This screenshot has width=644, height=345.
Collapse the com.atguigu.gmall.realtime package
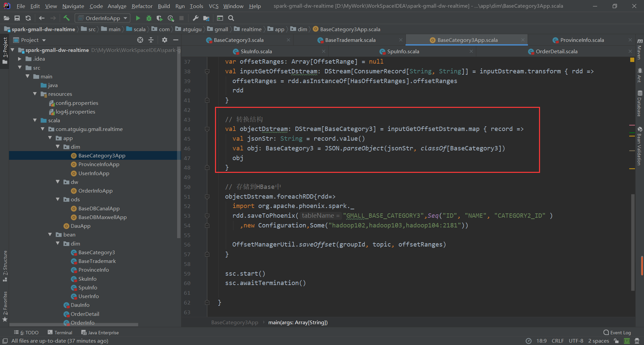pos(43,129)
